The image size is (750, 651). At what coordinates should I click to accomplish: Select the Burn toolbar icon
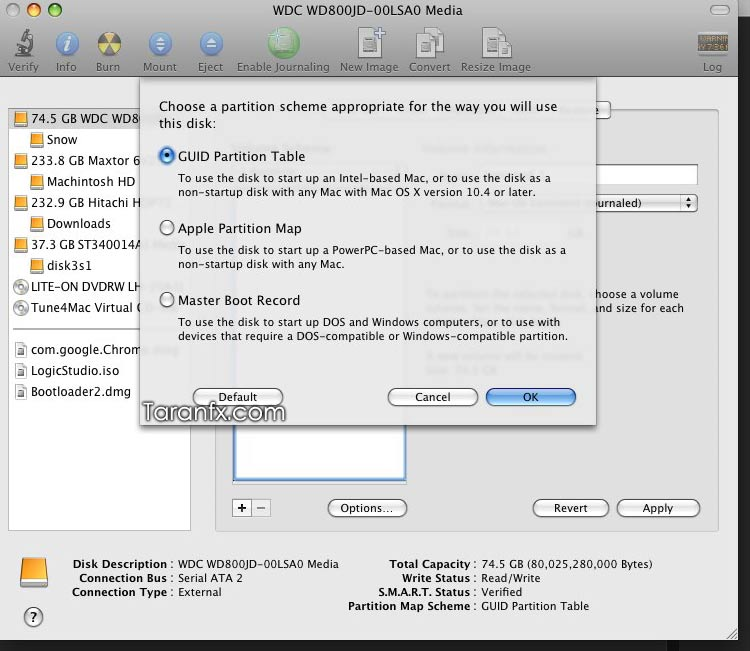109,44
